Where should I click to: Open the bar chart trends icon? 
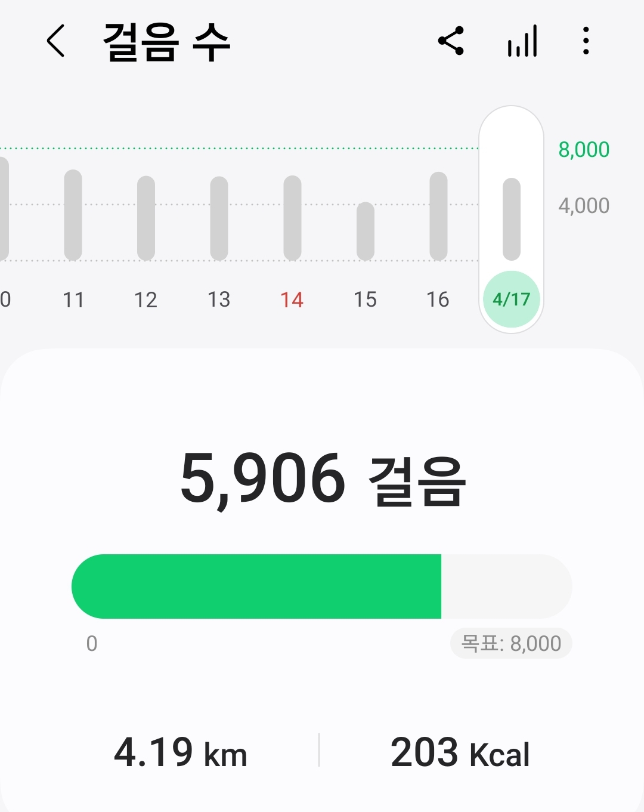click(x=522, y=41)
